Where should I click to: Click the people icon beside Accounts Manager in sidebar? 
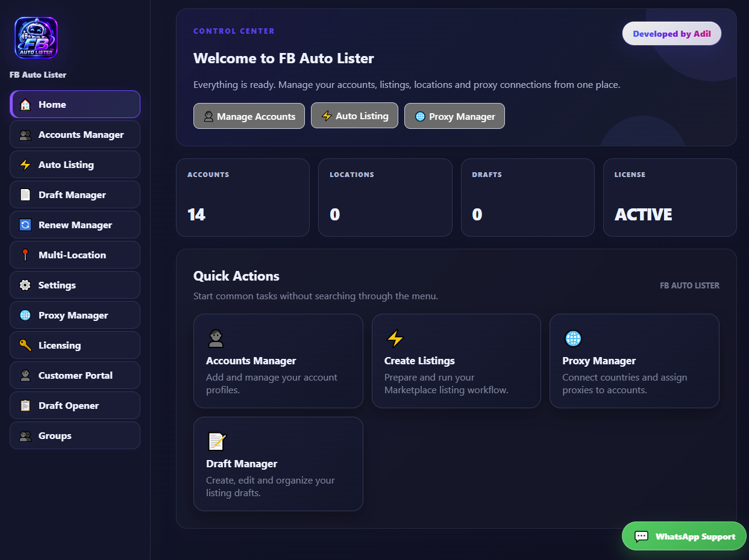coord(25,135)
